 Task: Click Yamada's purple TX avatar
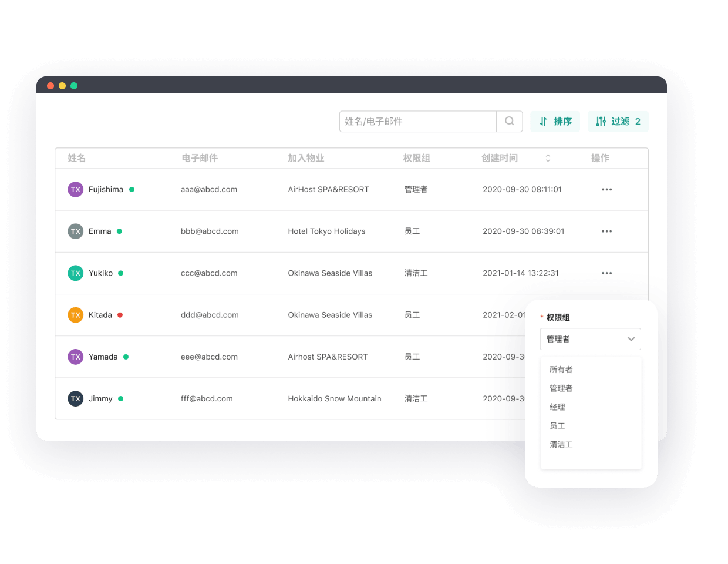point(76,357)
